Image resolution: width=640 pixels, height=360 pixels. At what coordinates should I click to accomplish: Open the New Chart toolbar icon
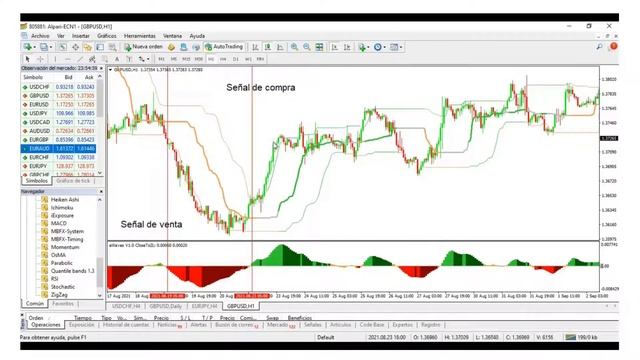coord(27,47)
